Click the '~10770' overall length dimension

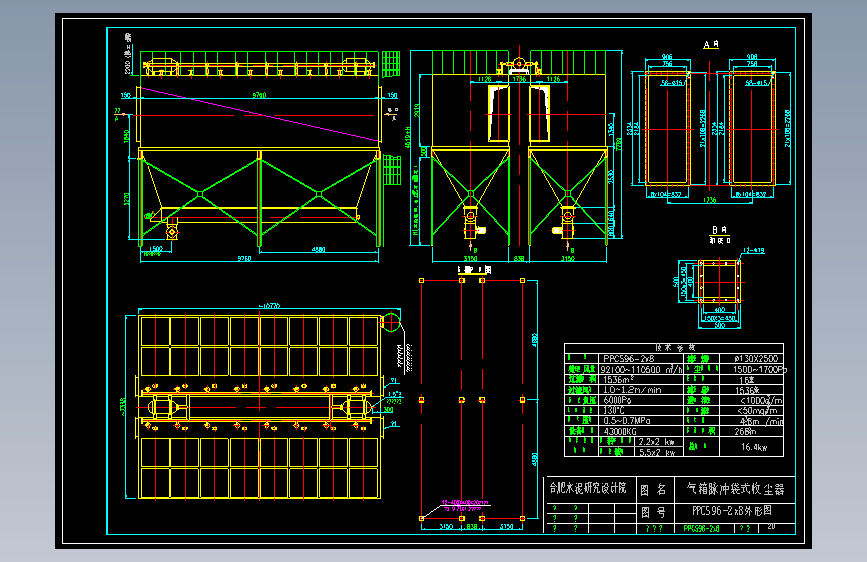click(269, 306)
